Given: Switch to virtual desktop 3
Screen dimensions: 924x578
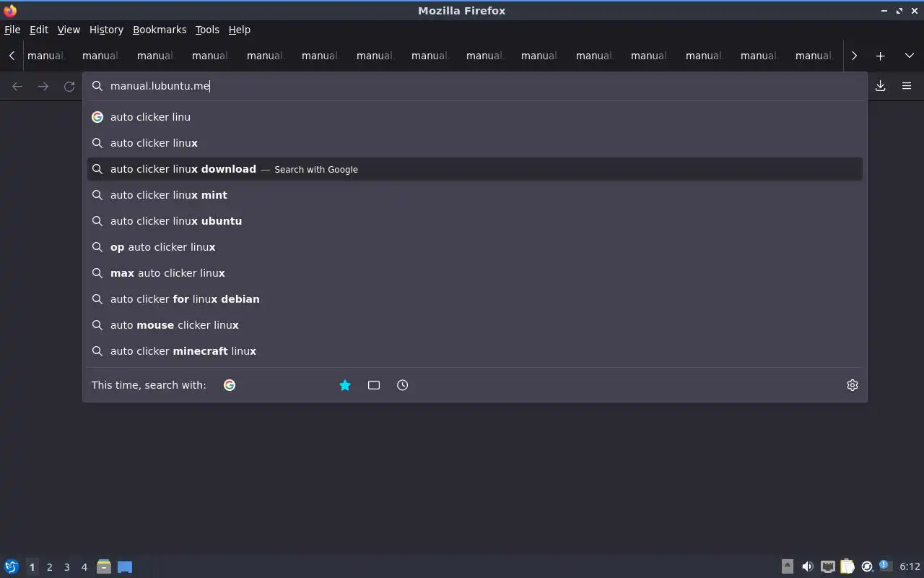Looking at the screenshot, I should (x=66, y=567).
